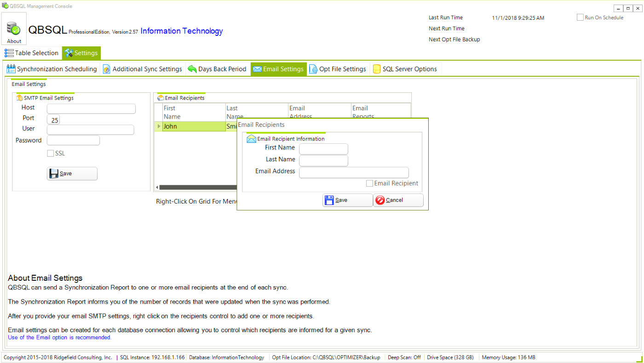644x363 pixels.
Task: Click the Additional Sync Settings page icon
Action: point(106,69)
